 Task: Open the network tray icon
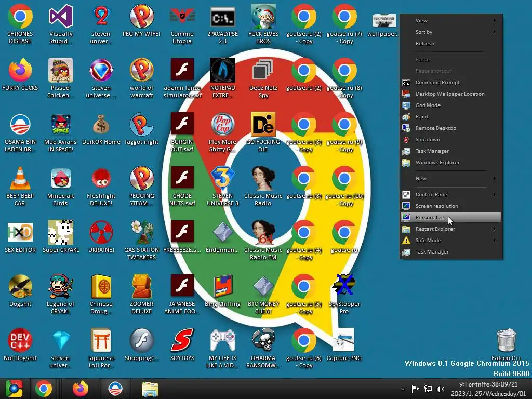(x=428, y=389)
